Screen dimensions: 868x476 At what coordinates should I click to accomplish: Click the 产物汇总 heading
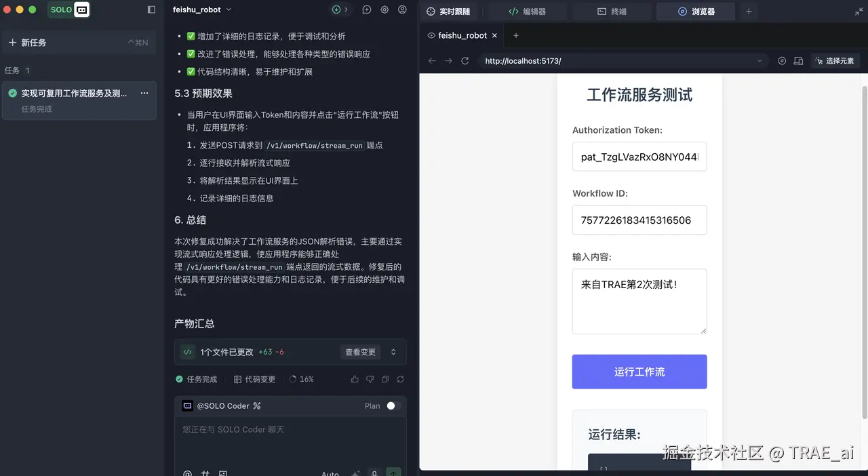(195, 324)
